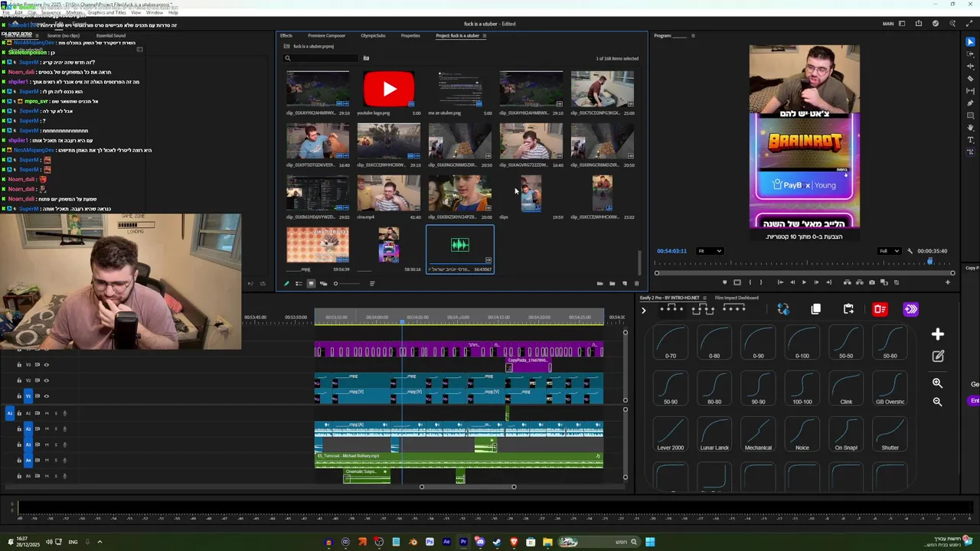Screen dimensions: 980x551
Task: Open the Full playback resolution dropdown
Action: 888,251
